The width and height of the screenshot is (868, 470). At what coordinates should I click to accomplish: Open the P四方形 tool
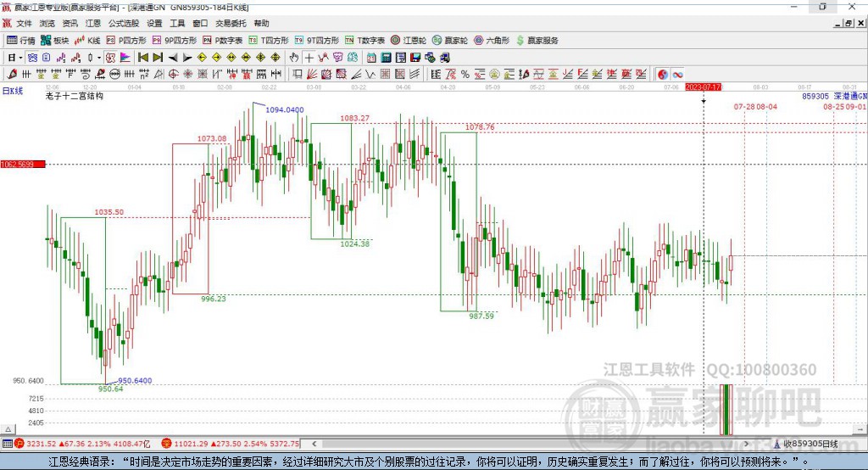pos(126,41)
